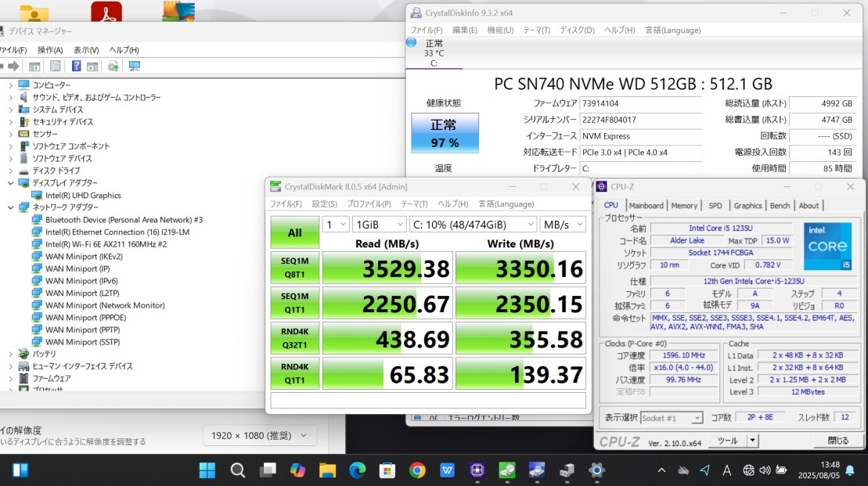Run the RND4K Q32T1 test button

tap(294, 338)
